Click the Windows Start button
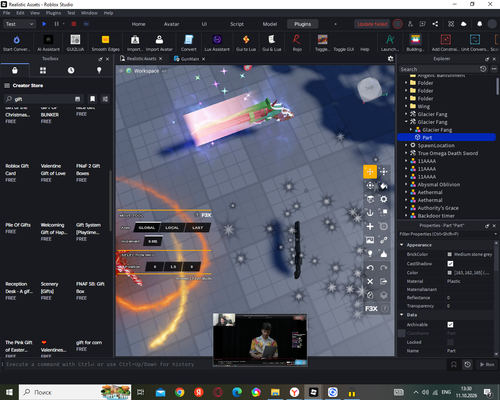This screenshot has width=500, height=400. [9, 392]
